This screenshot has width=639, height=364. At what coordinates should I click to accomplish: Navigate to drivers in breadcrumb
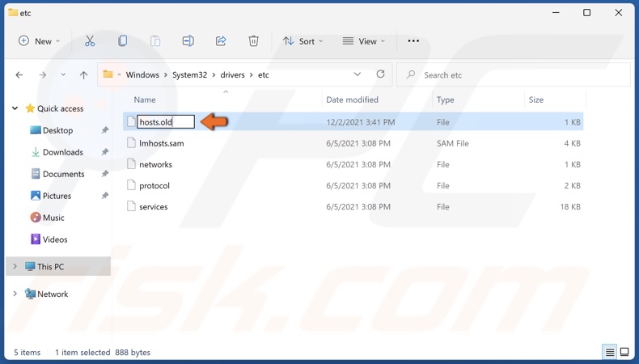[232, 75]
